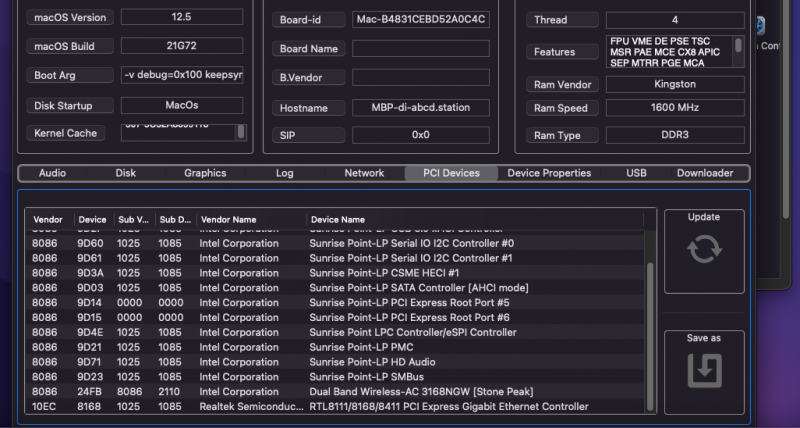
Task: Go to the Log tab
Action: [x=285, y=173]
